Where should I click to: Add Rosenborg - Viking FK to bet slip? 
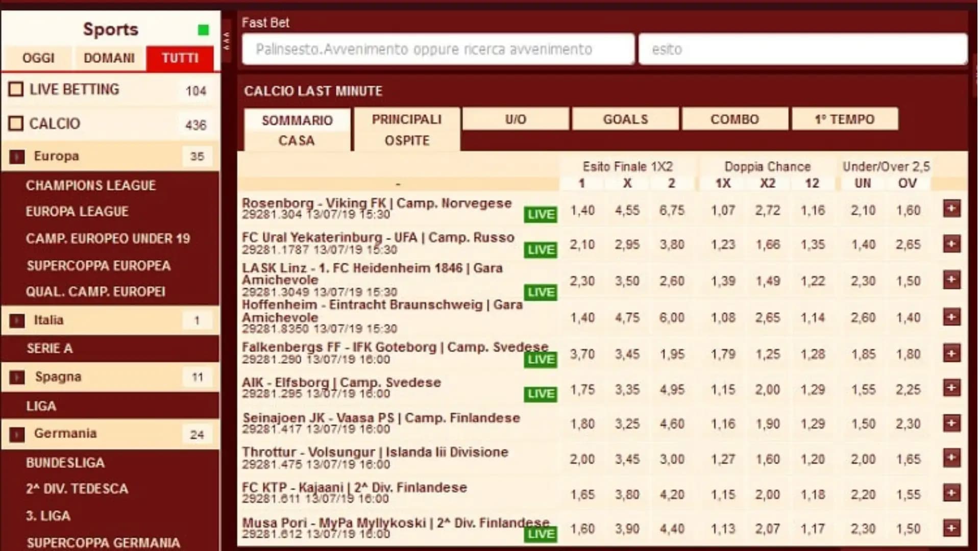click(952, 208)
